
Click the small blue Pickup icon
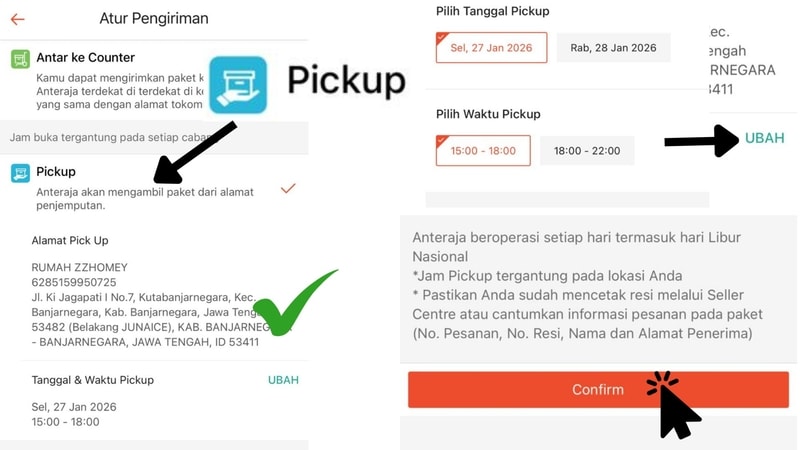pos(20,173)
